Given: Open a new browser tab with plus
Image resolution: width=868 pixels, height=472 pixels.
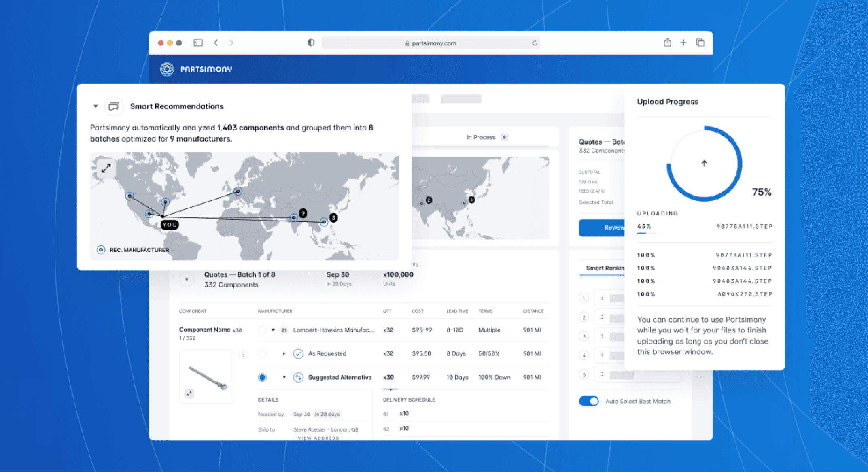Looking at the screenshot, I should [683, 43].
